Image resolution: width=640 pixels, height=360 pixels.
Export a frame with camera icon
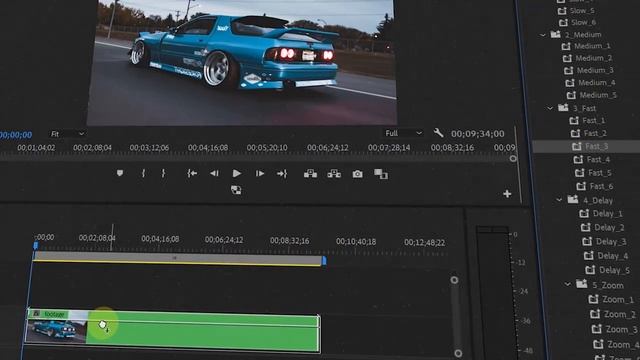coord(358,174)
